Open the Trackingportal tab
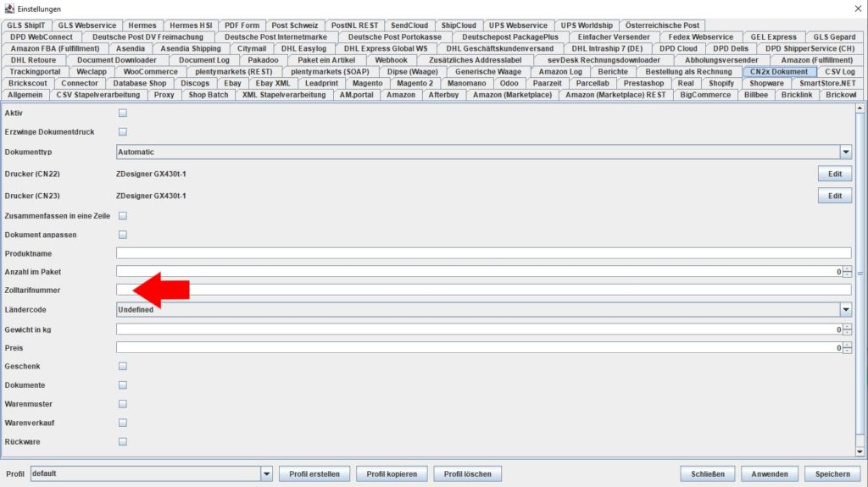The width and height of the screenshot is (868, 487). 35,71
